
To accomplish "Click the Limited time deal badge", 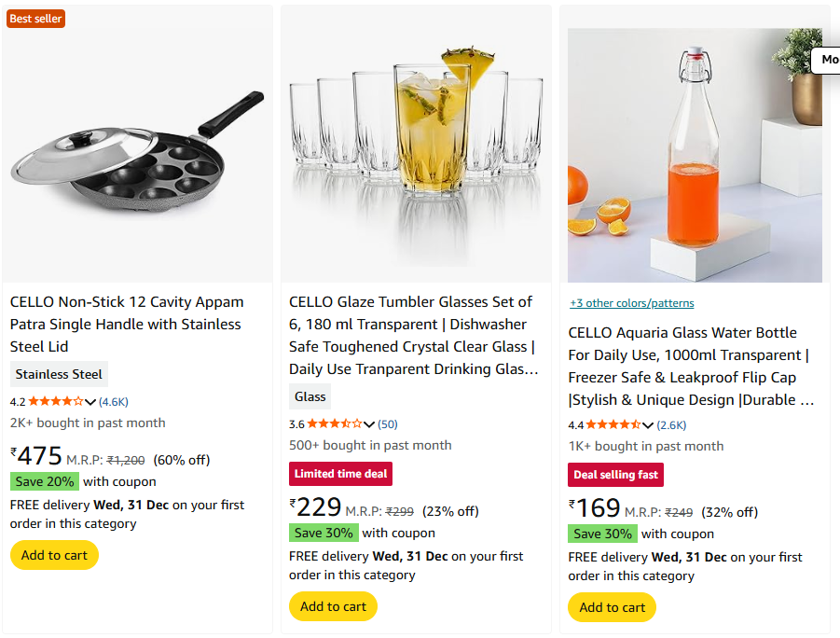I will coord(340,474).
